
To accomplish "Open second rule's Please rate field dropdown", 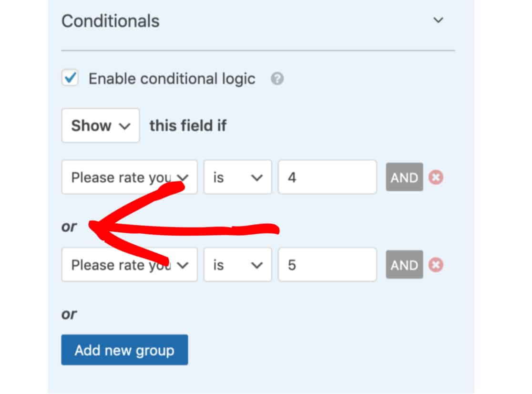I will (x=129, y=265).
